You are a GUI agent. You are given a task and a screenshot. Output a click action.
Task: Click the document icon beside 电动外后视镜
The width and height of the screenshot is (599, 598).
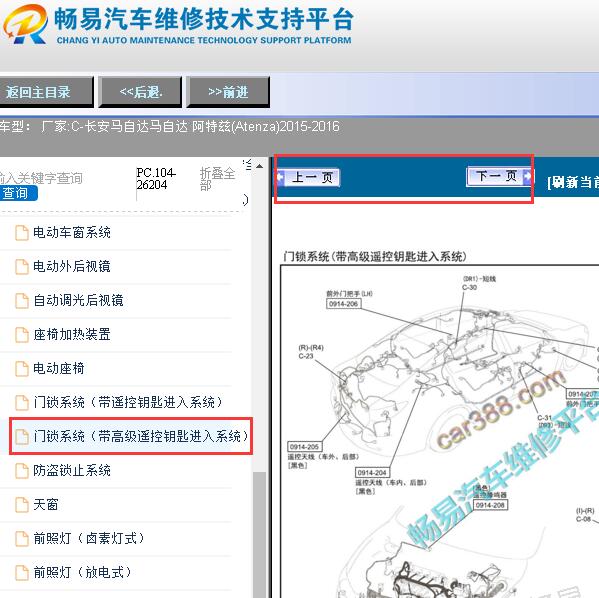tap(22, 267)
